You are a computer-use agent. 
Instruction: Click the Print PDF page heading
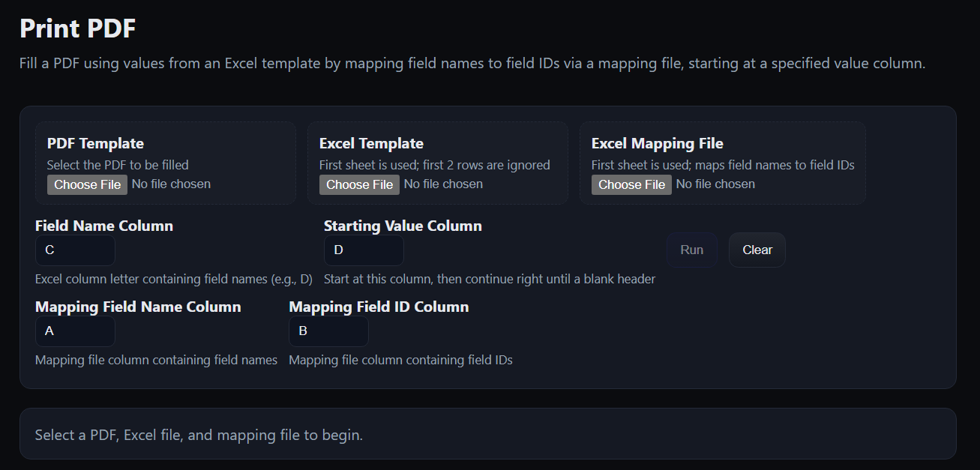click(x=78, y=28)
